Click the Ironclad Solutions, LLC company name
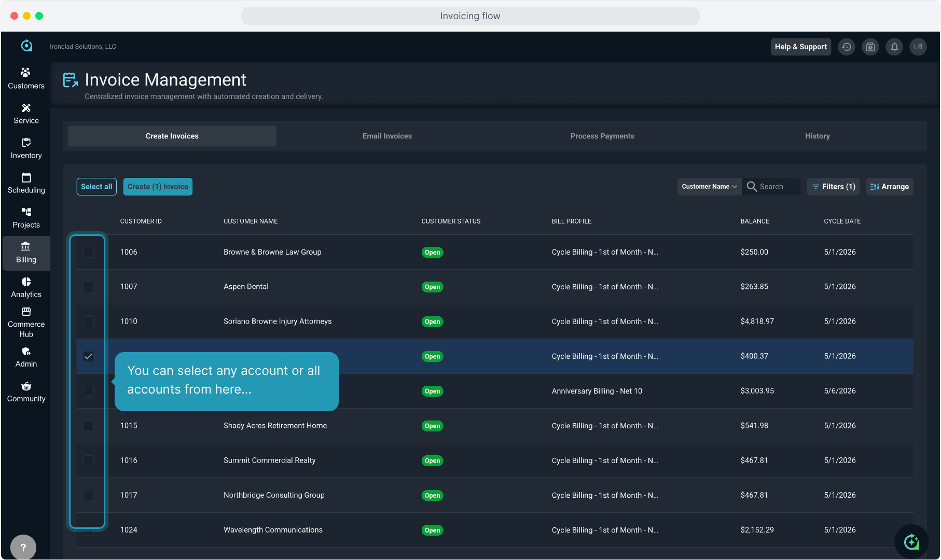941x560 pixels. (83, 47)
